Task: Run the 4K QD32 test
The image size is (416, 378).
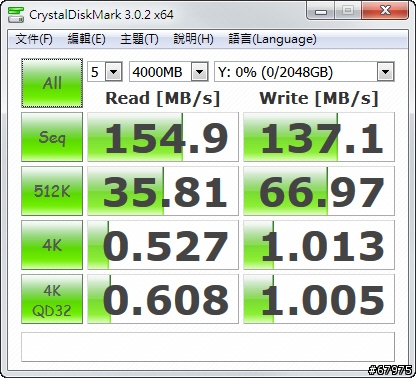Action: click(x=52, y=299)
